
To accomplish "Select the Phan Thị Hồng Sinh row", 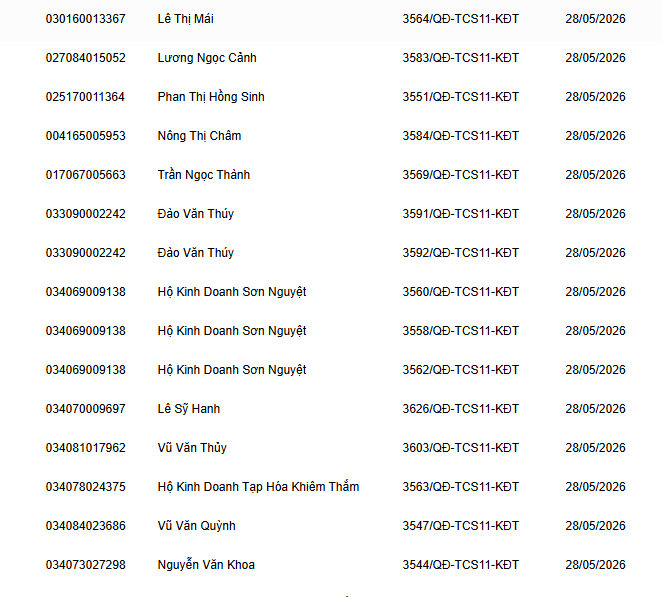I will [332, 97].
